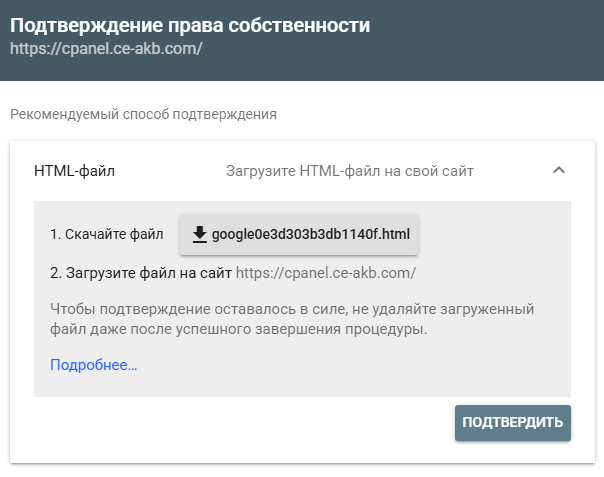Click the download arrow icon
Viewport: 604px width, 477px height.
(200, 235)
